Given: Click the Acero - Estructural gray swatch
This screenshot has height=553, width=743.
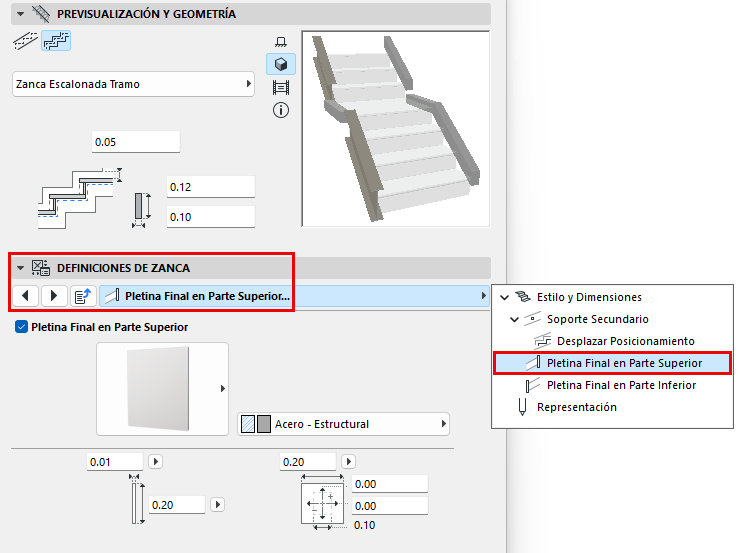Looking at the screenshot, I should click(x=263, y=424).
